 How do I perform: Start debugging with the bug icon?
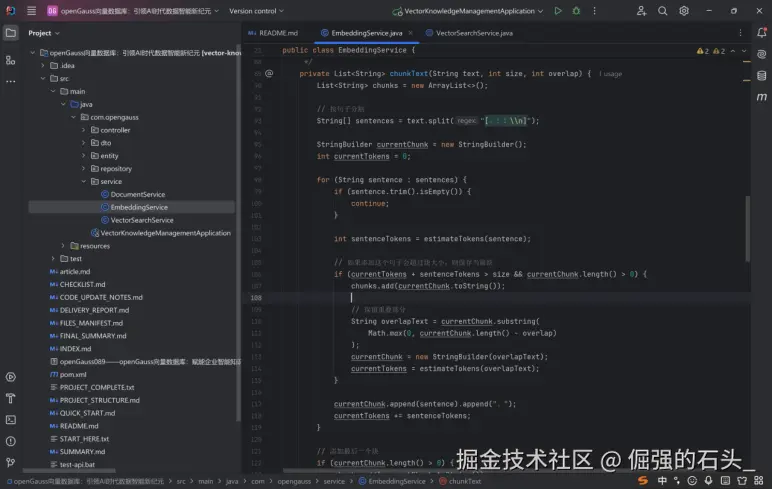576,10
